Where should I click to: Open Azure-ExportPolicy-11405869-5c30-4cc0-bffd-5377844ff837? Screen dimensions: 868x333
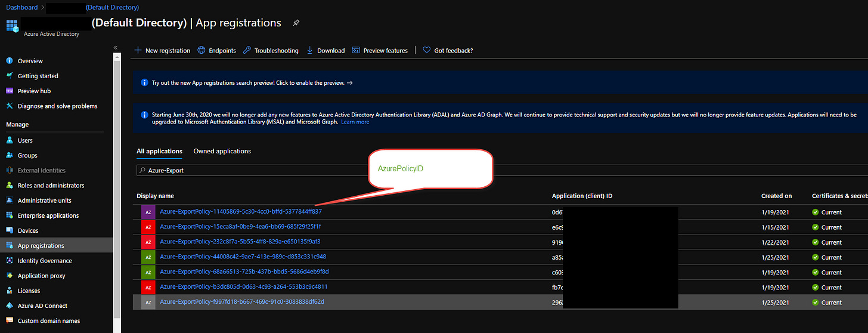(x=241, y=211)
